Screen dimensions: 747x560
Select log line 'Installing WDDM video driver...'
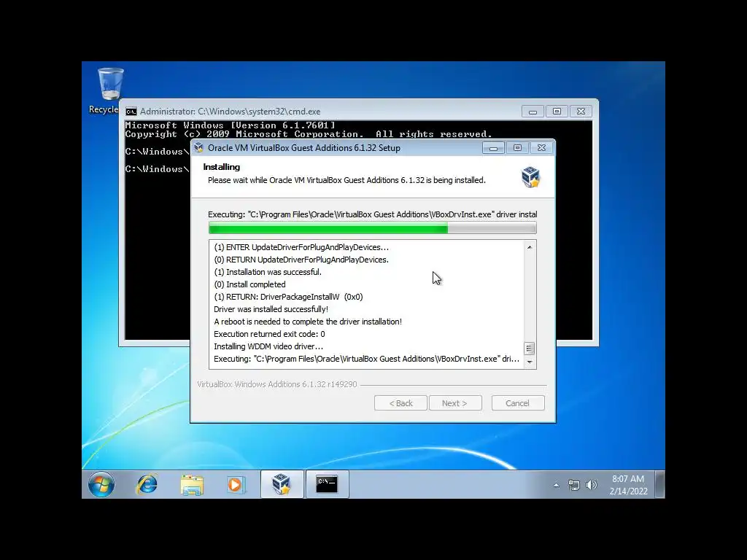(268, 346)
